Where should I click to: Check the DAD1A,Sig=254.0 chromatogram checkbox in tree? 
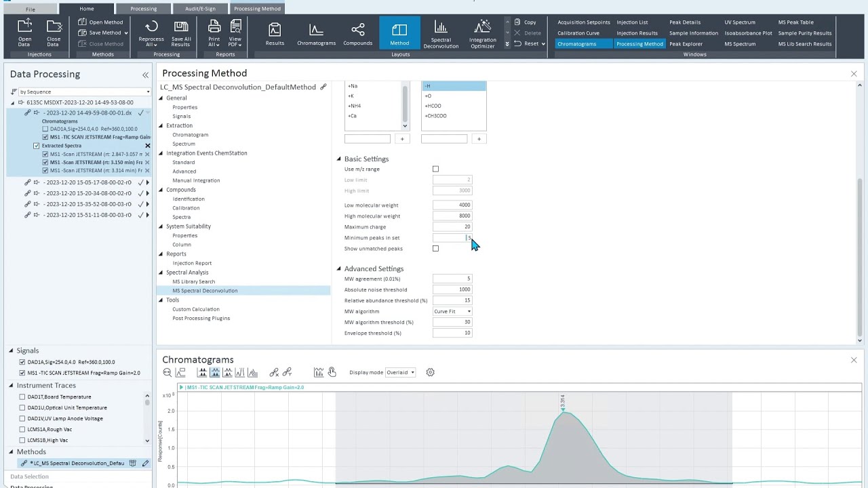(45, 129)
